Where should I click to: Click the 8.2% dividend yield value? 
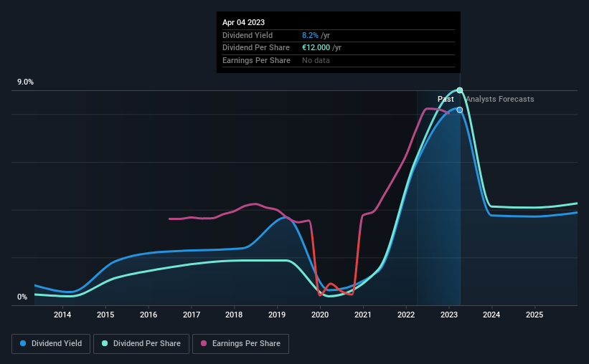point(310,35)
